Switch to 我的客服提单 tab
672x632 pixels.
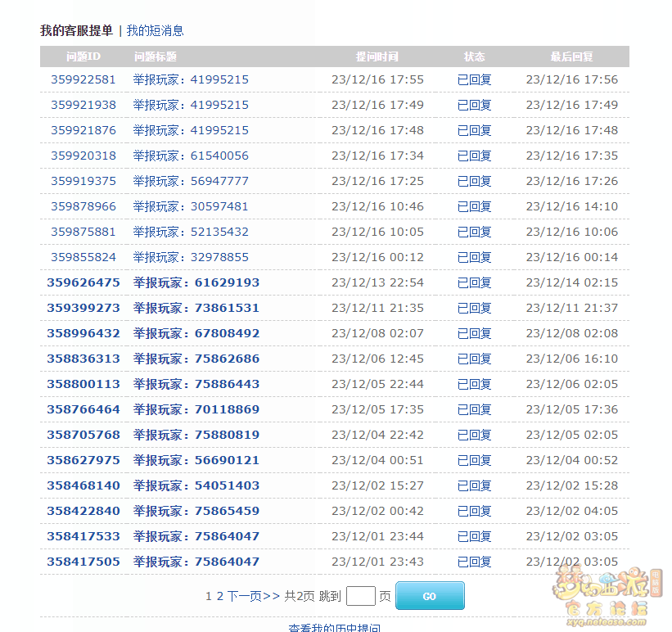pos(77,30)
